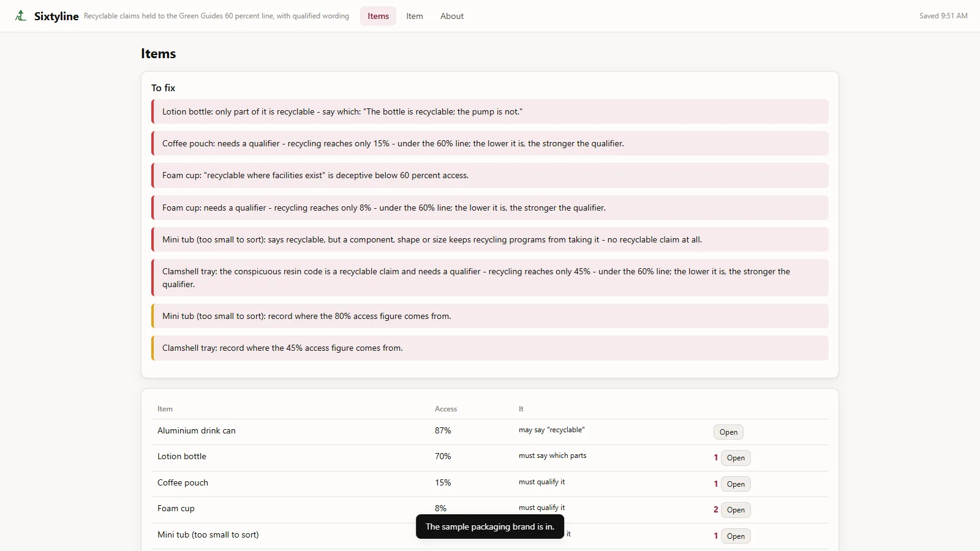The height and width of the screenshot is (551, 980).
Task: Click the Coffee pouch row name
Action: (183, 483)
